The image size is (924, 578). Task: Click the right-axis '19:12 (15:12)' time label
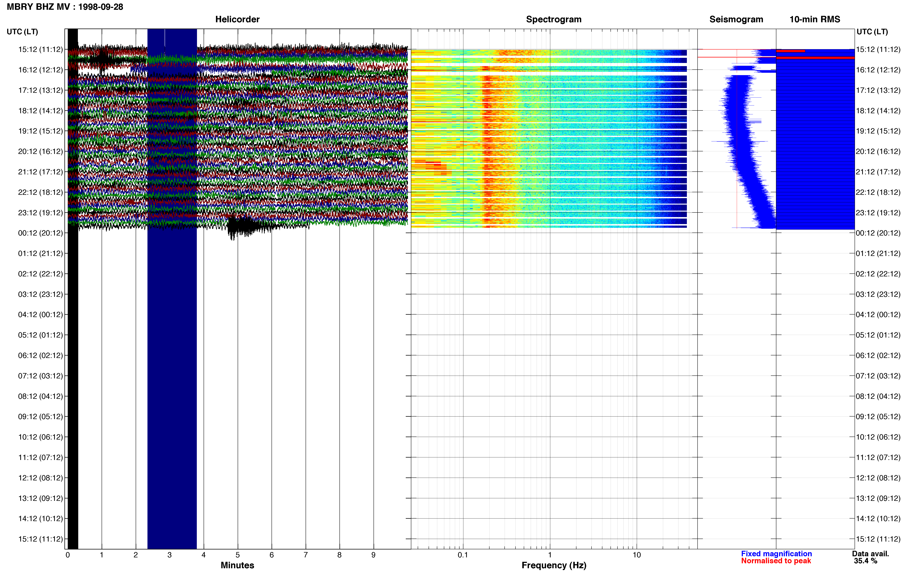click(878, 131)
